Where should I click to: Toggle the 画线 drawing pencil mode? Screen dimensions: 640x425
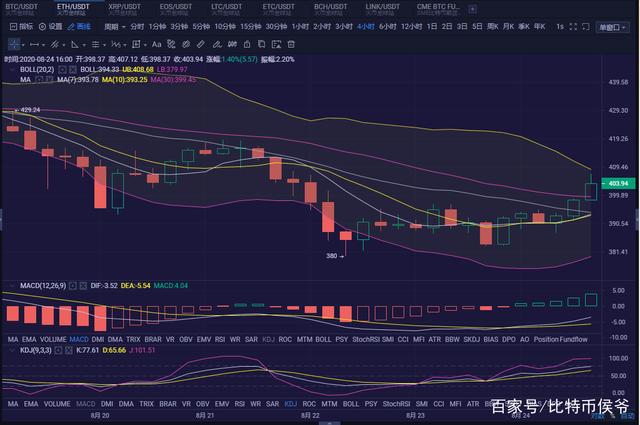click(79, 27)
